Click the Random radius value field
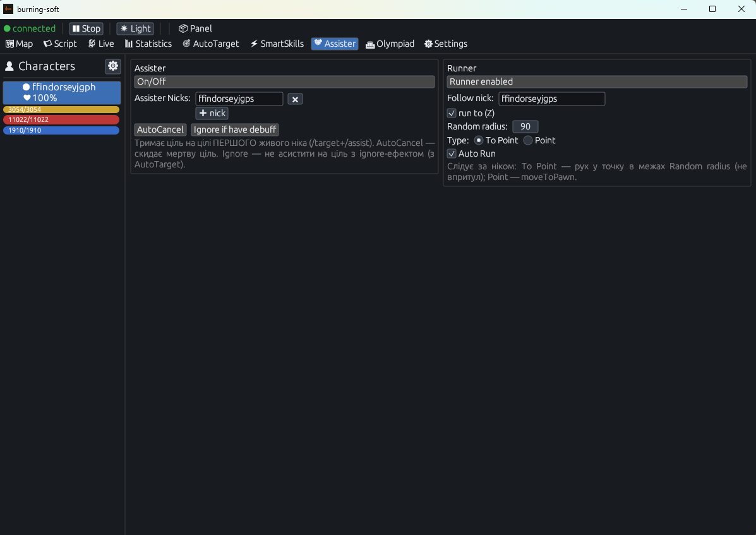 [x=525, y=127]
